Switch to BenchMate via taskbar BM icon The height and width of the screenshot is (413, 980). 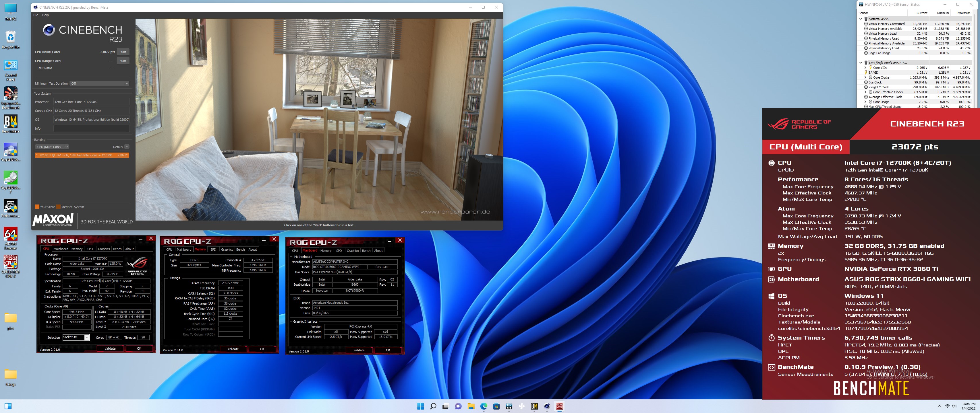(534, 406)
